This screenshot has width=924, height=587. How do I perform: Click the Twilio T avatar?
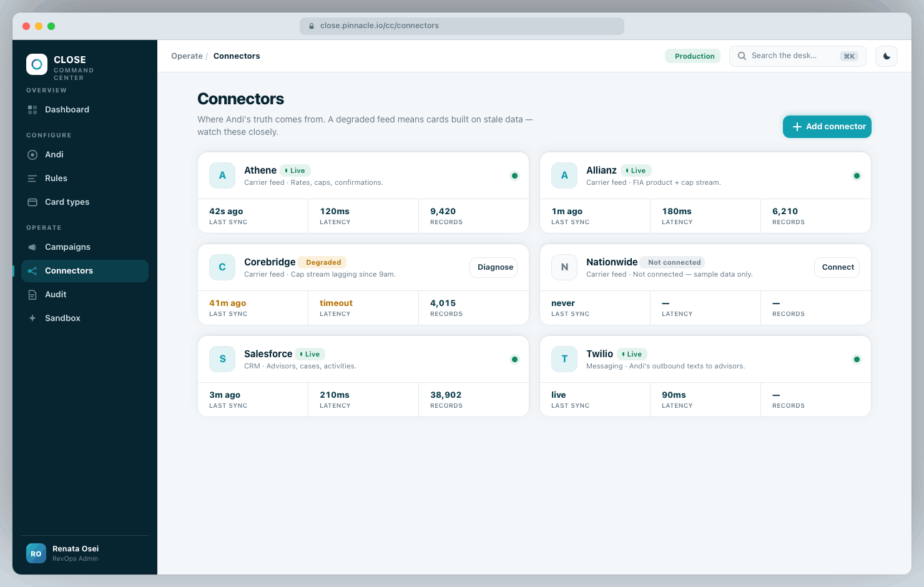coord(564,359)
